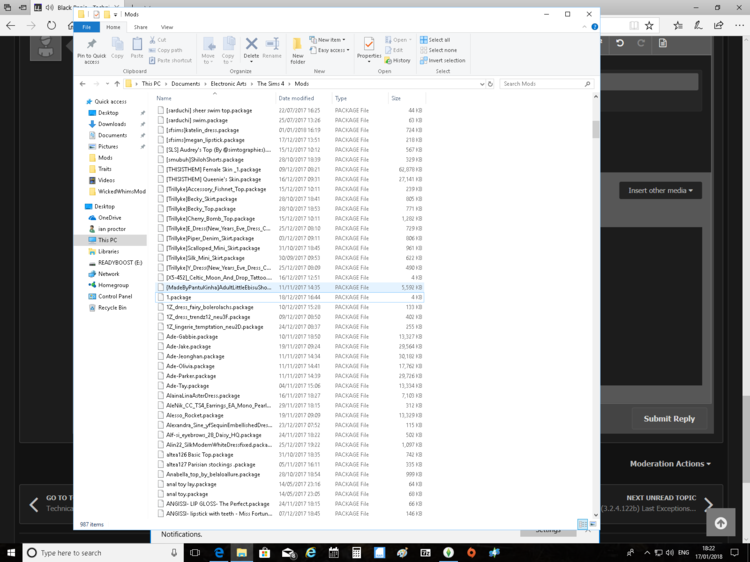Refresh the Mods folder view

pyautogui.click(x=490, y=84)
